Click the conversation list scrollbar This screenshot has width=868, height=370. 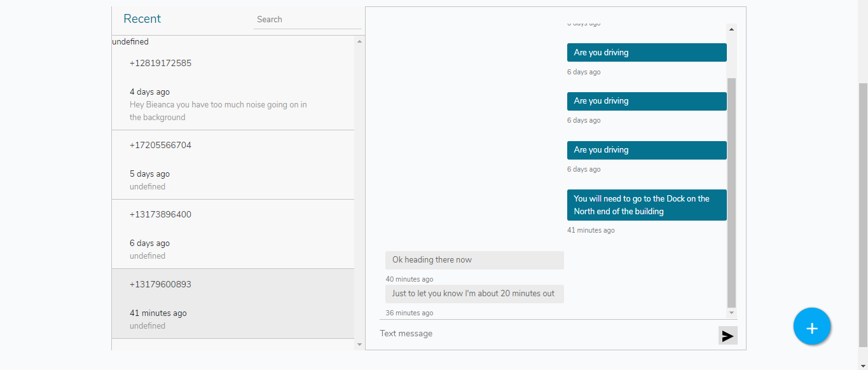tap(359, 191)
